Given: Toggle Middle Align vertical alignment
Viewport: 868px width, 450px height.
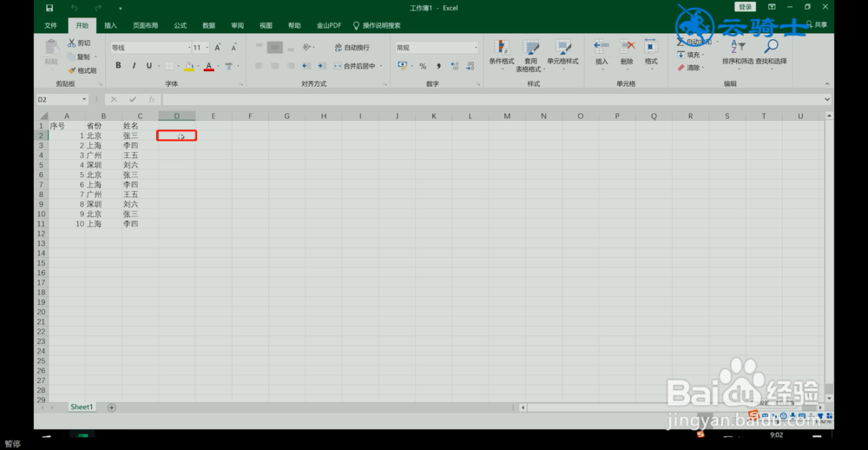Looking at the screenshot, I should [275, 48].
